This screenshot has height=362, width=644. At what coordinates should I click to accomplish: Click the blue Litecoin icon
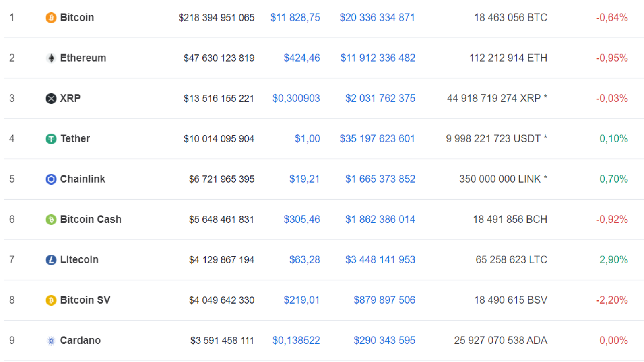tap(51, 260)
